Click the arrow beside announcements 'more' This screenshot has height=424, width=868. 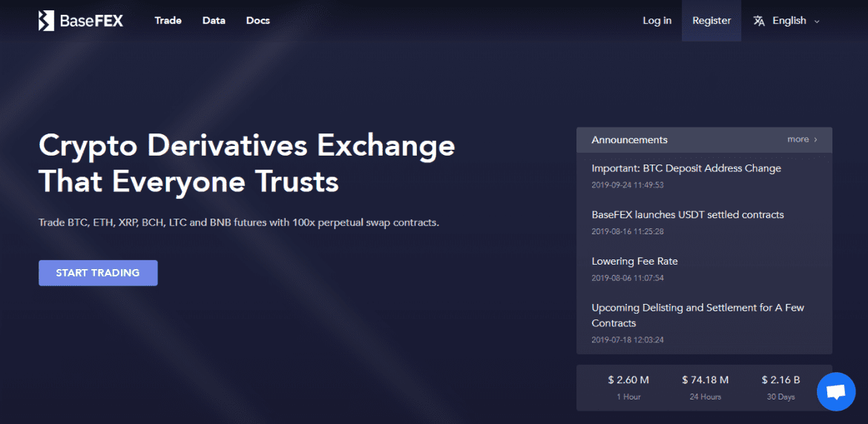(x=815, y=139)
